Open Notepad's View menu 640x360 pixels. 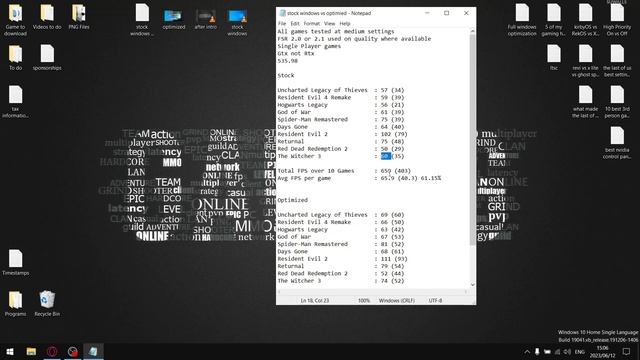click(x=329, y=24)
